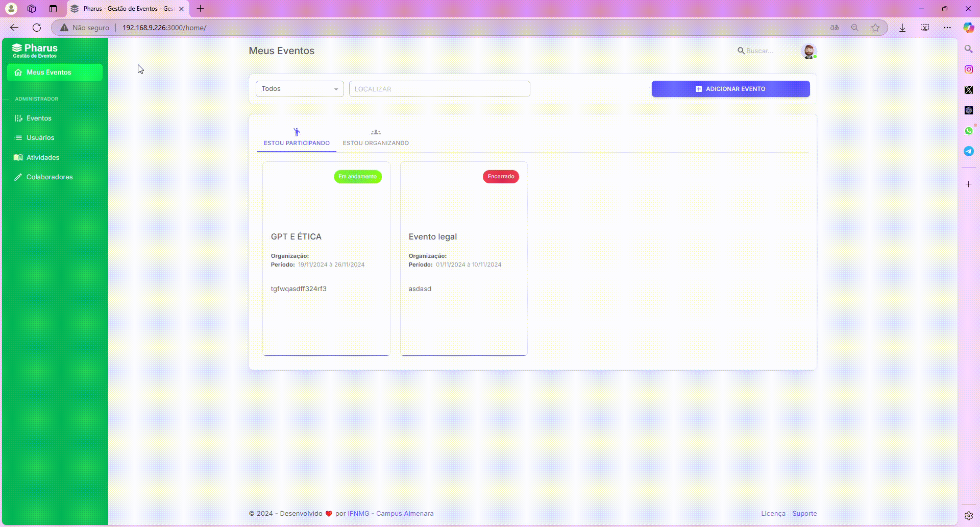
Task: Focus the Buscar search box in header
Action: pos(759,51)
